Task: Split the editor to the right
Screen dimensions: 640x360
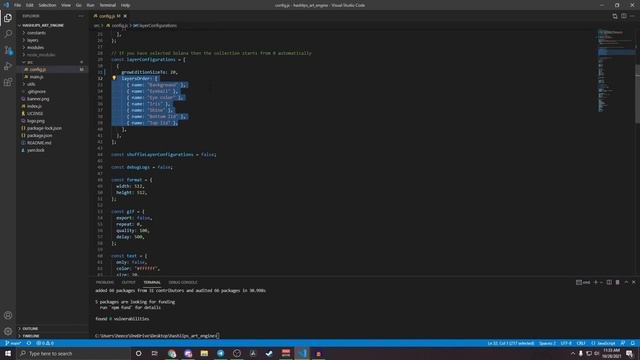Action: tap(624, 16)
